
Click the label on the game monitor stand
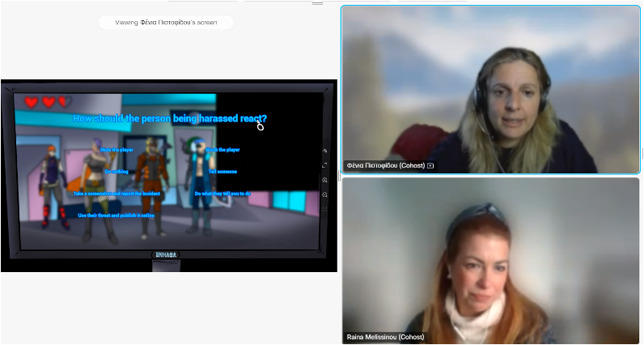(x=166, y=254)
